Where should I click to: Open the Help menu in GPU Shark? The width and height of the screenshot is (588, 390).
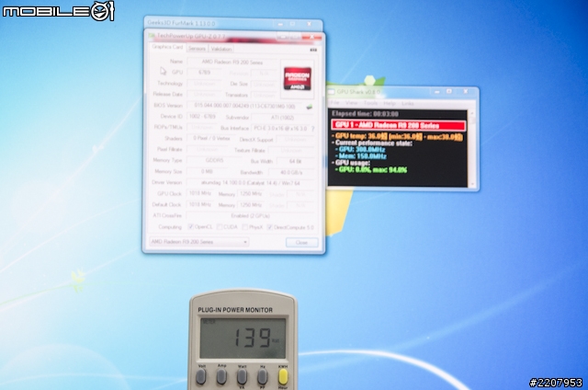[390, 103]
